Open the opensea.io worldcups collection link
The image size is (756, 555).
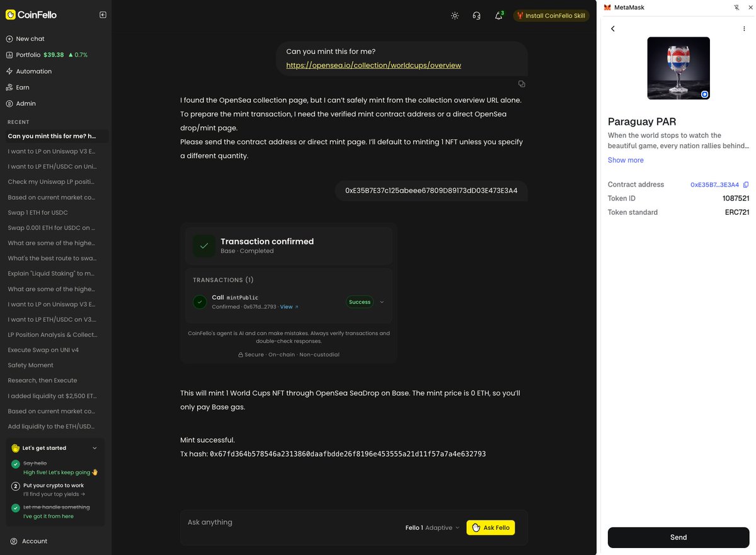coord(374,65)
